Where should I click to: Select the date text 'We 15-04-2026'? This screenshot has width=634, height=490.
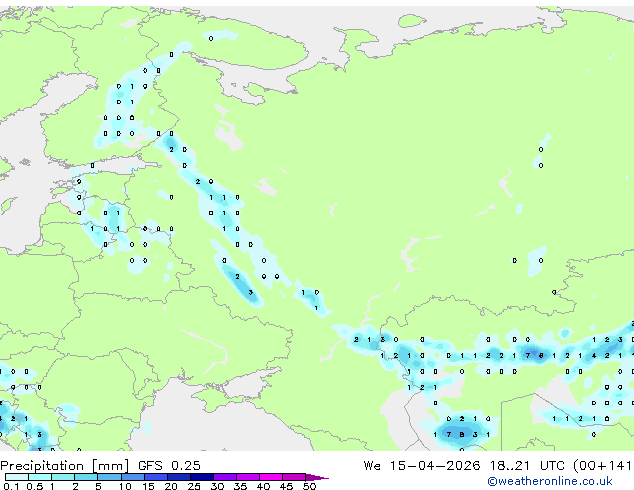(422, 466)
